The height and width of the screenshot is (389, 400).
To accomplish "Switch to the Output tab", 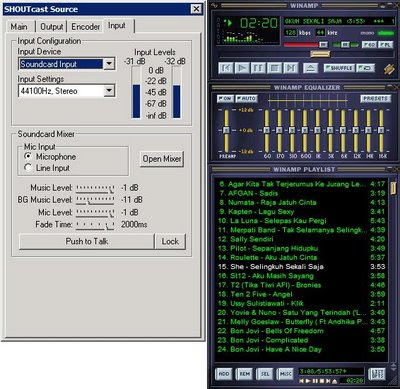I will coord(52,27).
